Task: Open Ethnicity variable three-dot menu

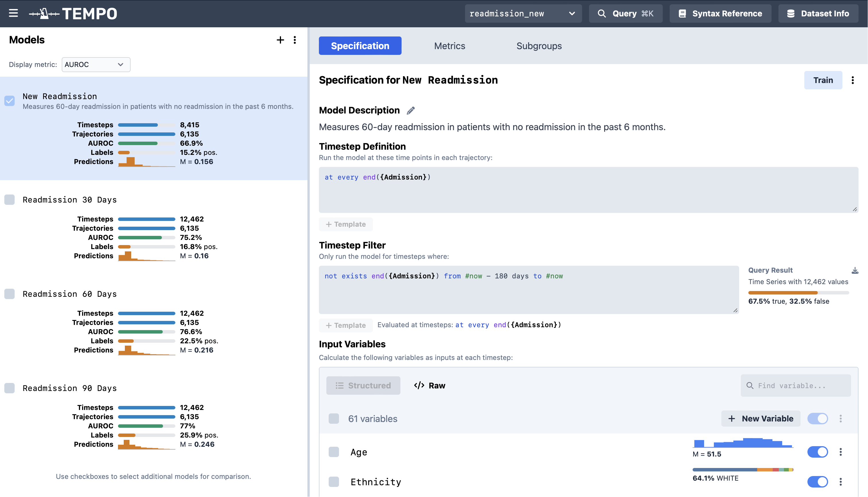Action: coord(840,482)
